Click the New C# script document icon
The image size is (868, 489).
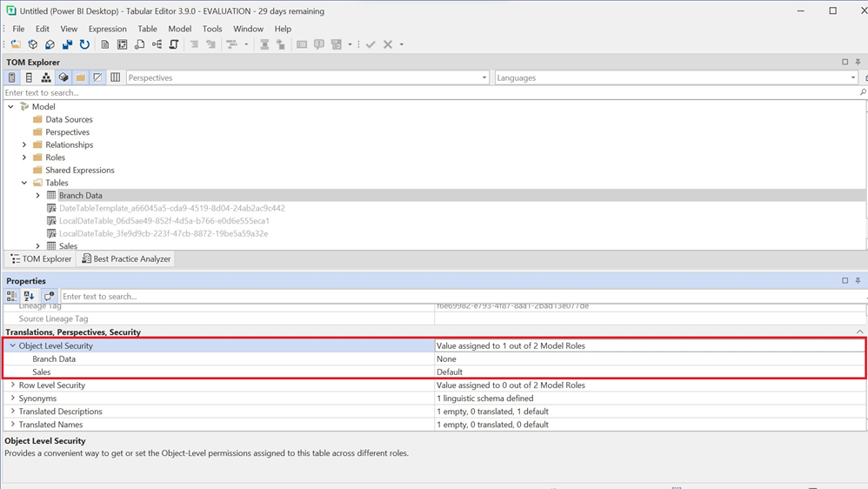point(139,44)
